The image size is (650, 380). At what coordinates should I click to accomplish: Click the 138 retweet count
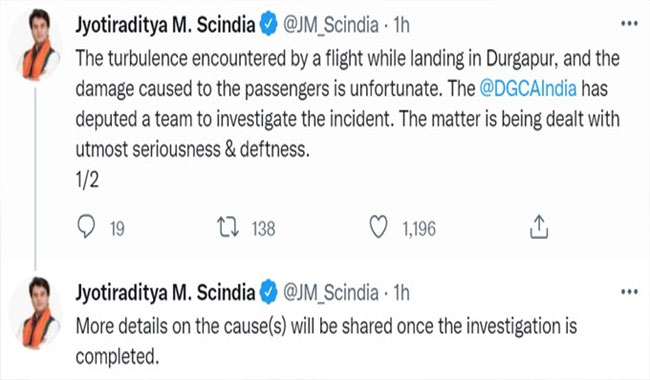click(264, 229)
